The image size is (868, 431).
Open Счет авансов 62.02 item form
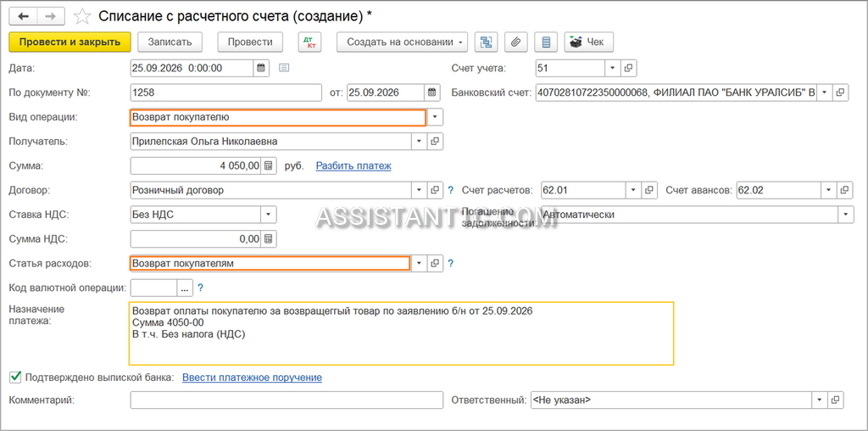pyautogui.click(x=845, y=190)
